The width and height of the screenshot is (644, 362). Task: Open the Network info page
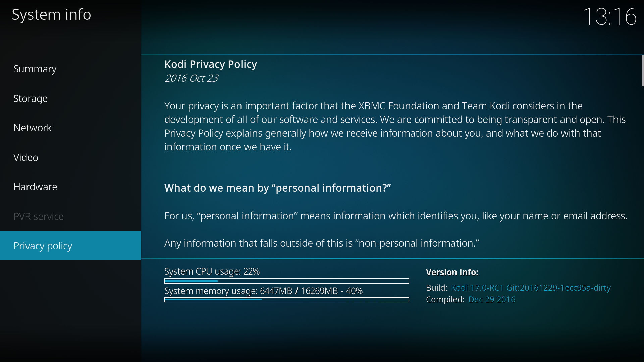tap(70, 128)
